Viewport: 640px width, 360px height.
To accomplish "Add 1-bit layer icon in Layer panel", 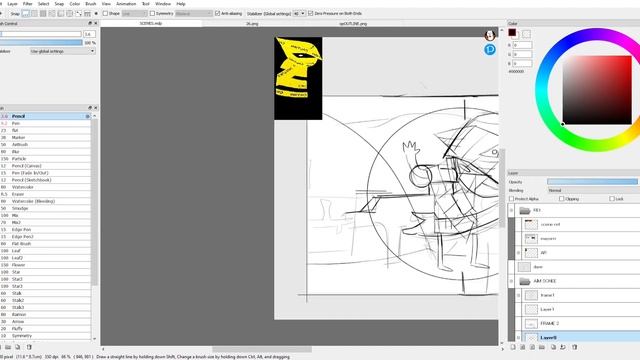I will coord(532,347).
